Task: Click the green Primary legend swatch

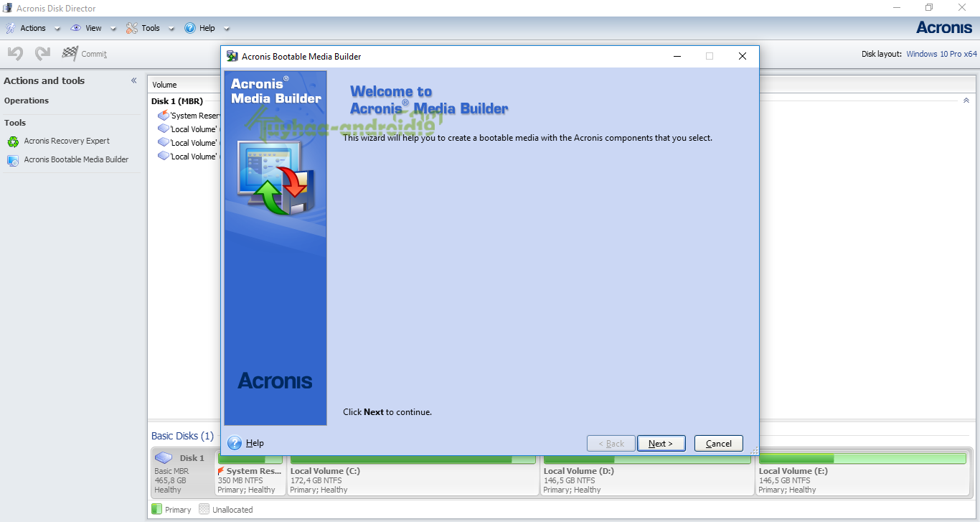Action: (156, 509)
